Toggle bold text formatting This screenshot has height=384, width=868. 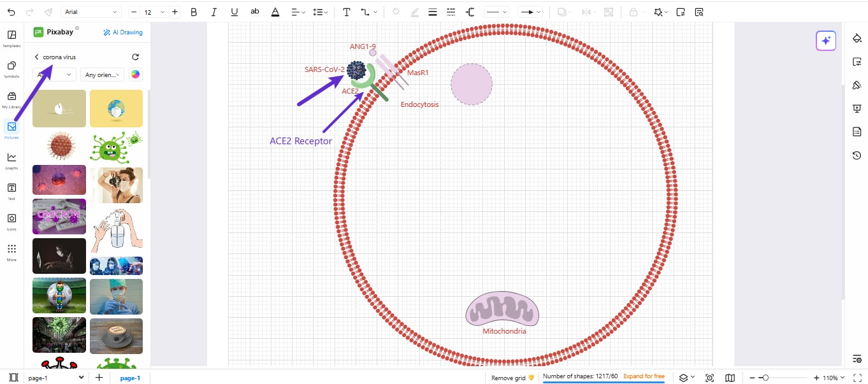coord(193,11)
